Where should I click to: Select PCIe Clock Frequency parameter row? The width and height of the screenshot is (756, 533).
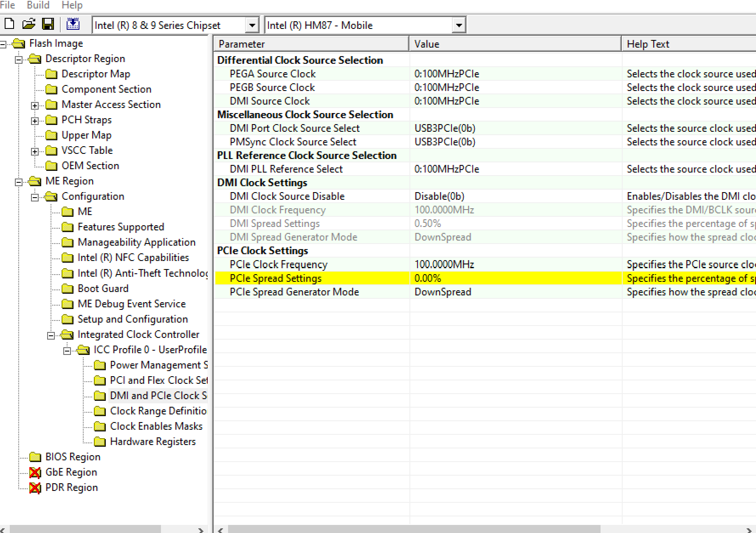point(485,264)
